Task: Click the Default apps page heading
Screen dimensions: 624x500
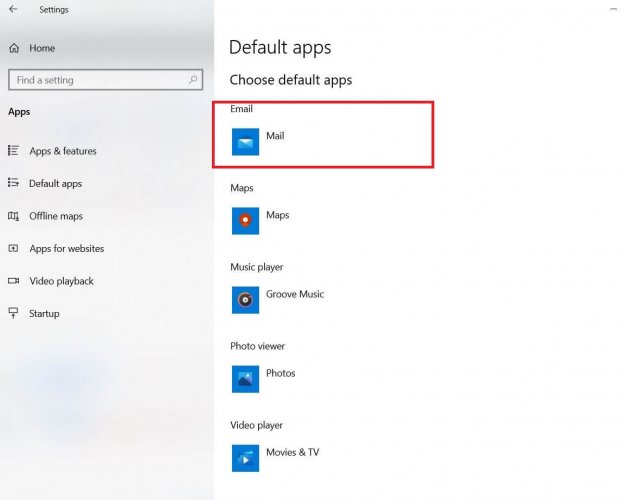Action: pos(280,48)
